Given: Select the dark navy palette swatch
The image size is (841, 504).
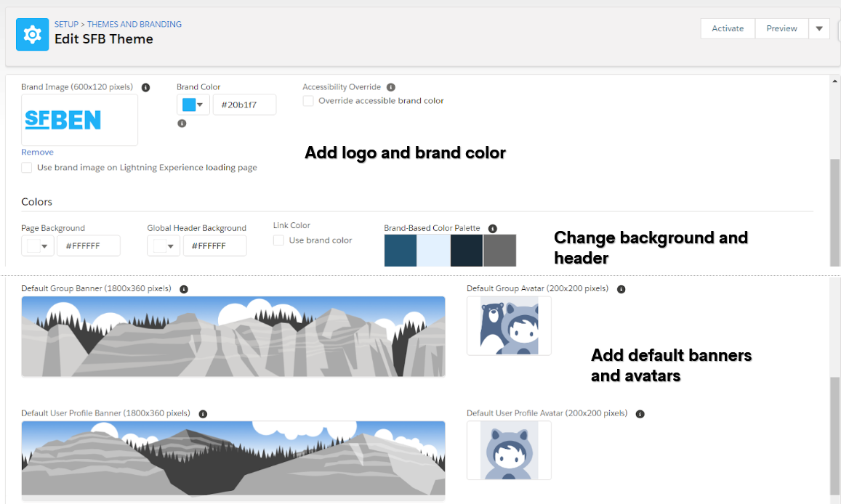Looking at the screenshot, I should 466,250.
